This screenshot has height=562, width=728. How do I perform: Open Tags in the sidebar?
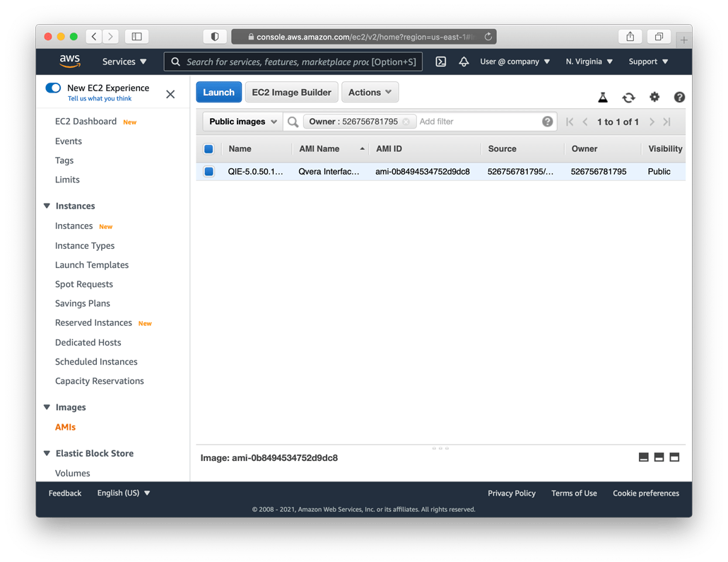64,160
